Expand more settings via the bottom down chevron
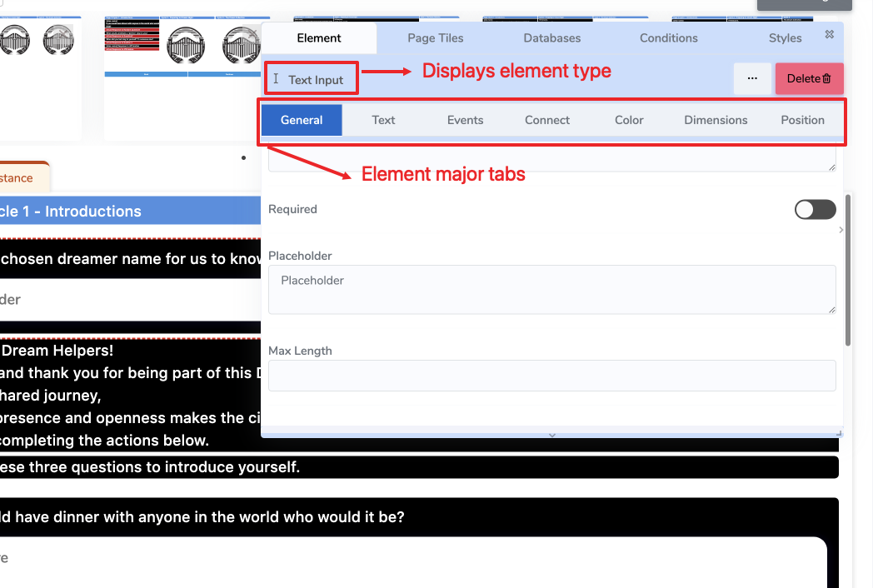This screenshot has width=873, height=588. pos(551,435)
